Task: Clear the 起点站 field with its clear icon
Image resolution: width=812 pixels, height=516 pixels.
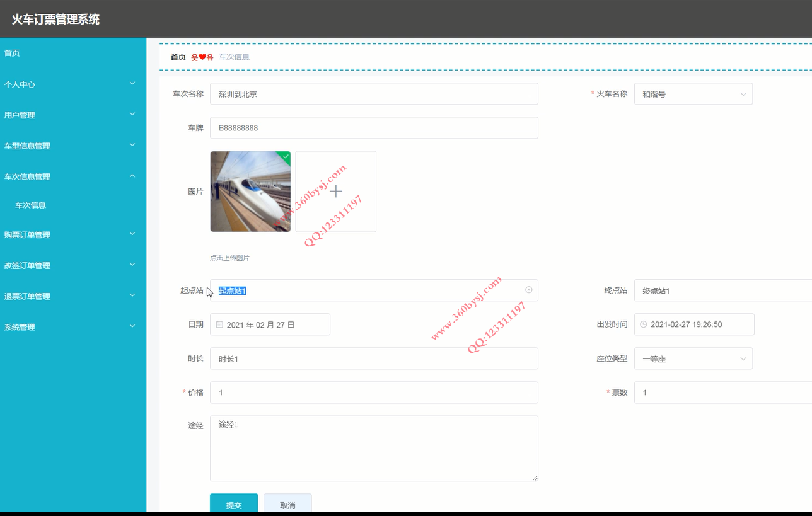Action: [x=528, y=290]
